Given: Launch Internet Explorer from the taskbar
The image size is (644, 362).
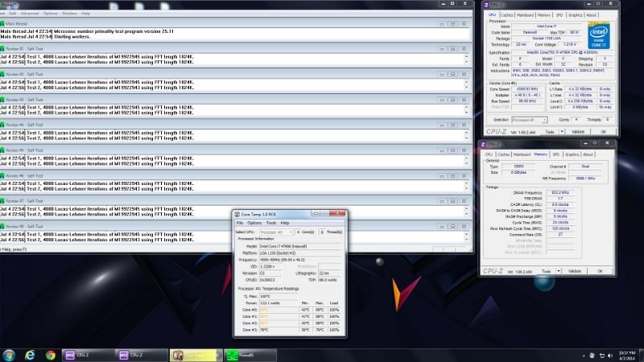Looking at the screenshot, I should pos(30,355).
